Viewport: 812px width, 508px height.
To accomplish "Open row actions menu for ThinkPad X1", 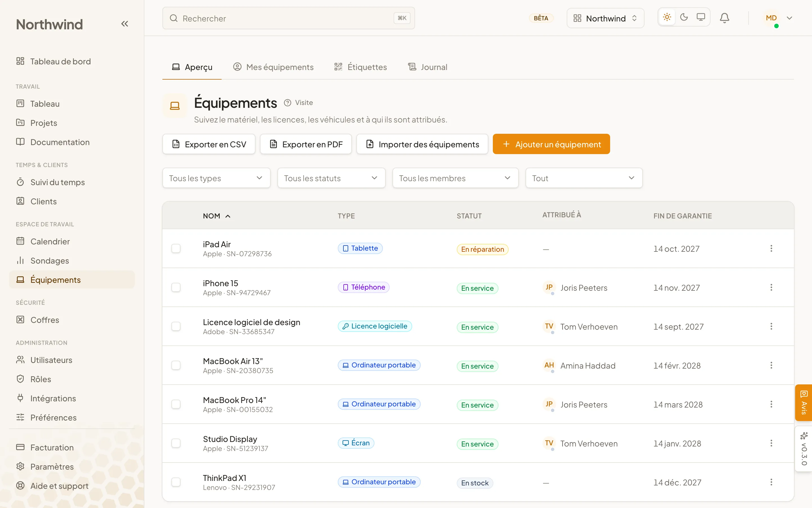I will (x=771, y=482).
